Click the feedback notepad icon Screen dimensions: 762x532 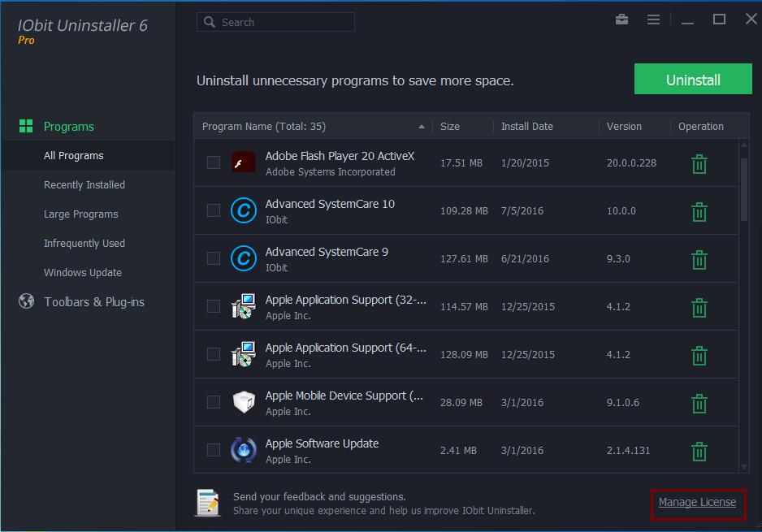click(x=208, y=503)
